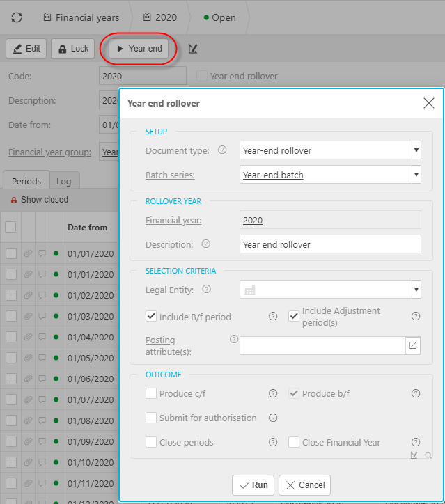The width and height of the screenshot is (445, 504).
Task: Open the Posting attributes lookup icon
Action: (413, 345)
